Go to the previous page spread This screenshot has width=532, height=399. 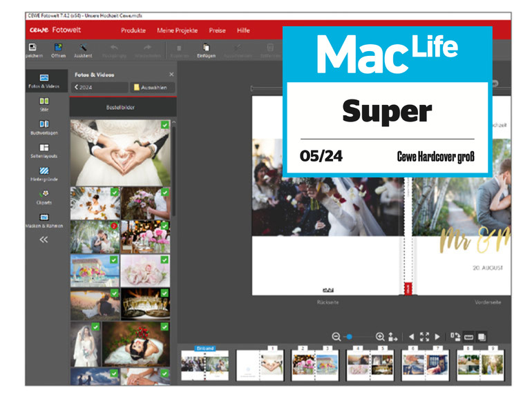click(x=412, y=337)
